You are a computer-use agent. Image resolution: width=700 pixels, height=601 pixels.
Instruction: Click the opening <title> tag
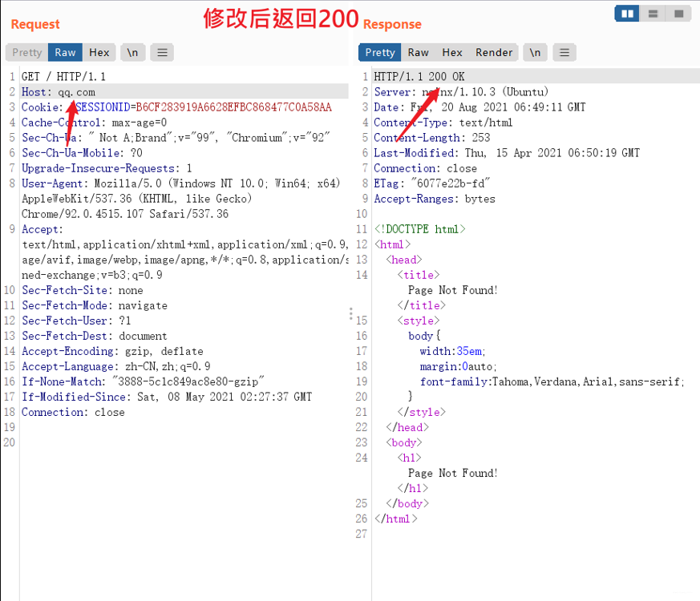coord(419,275)
